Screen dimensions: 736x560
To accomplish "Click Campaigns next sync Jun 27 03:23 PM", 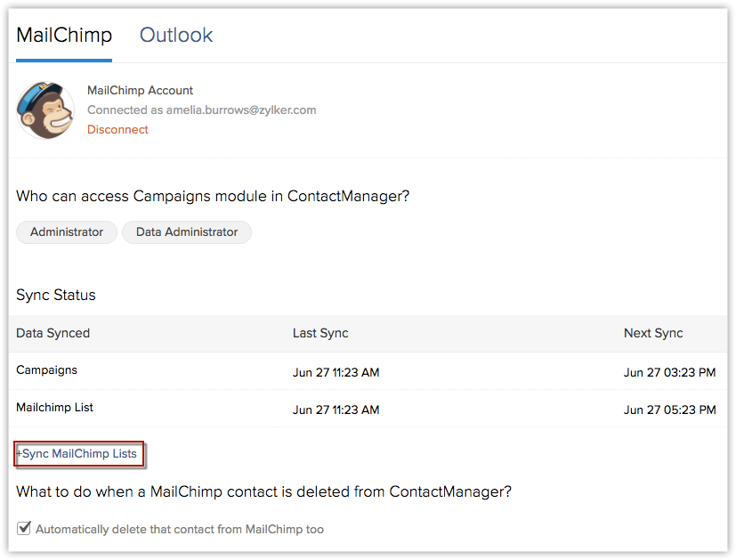I will 669,373.
